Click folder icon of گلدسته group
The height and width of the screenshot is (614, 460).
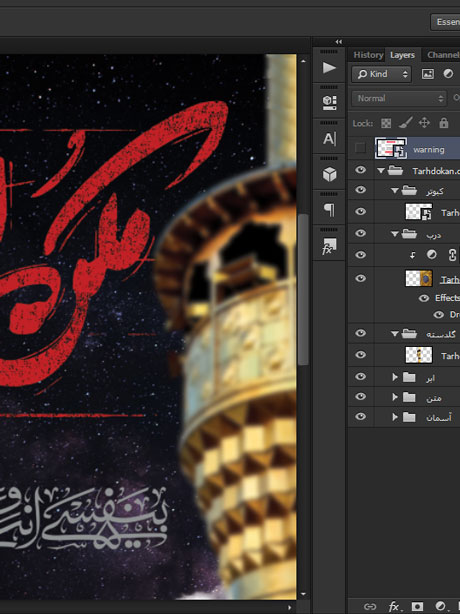pos(409,334)
